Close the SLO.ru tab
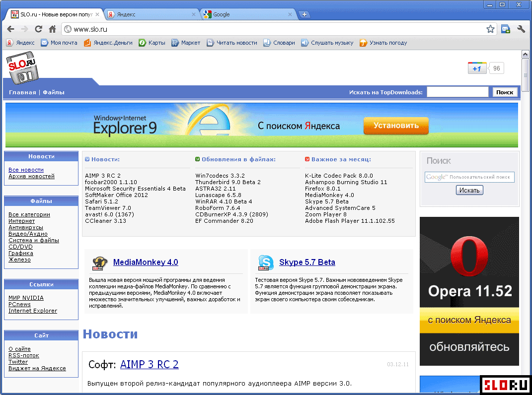Screen dimensions: 532x395 (x=97, y=14)
